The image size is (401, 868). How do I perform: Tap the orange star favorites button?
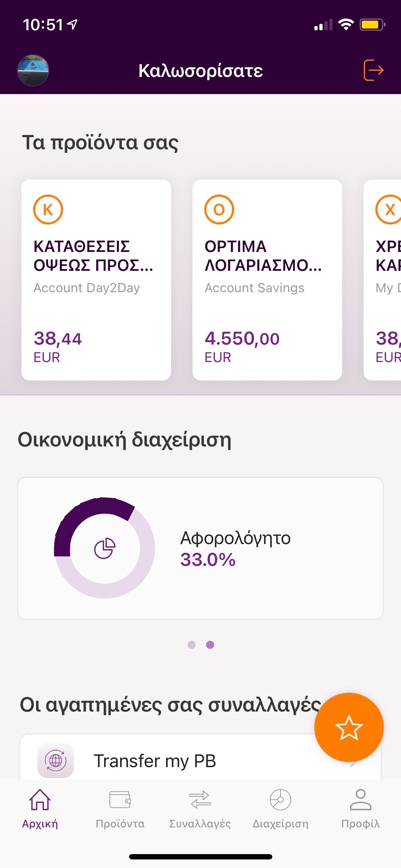coord(349,727)
